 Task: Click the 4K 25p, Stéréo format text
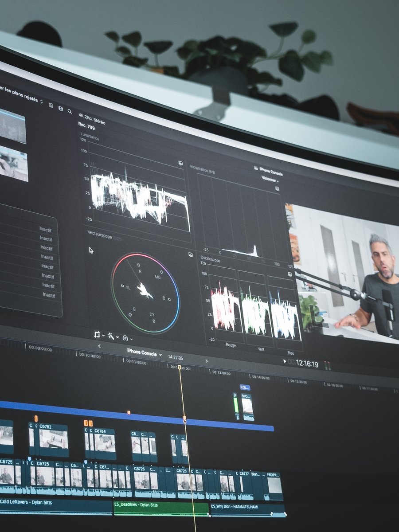92,118
